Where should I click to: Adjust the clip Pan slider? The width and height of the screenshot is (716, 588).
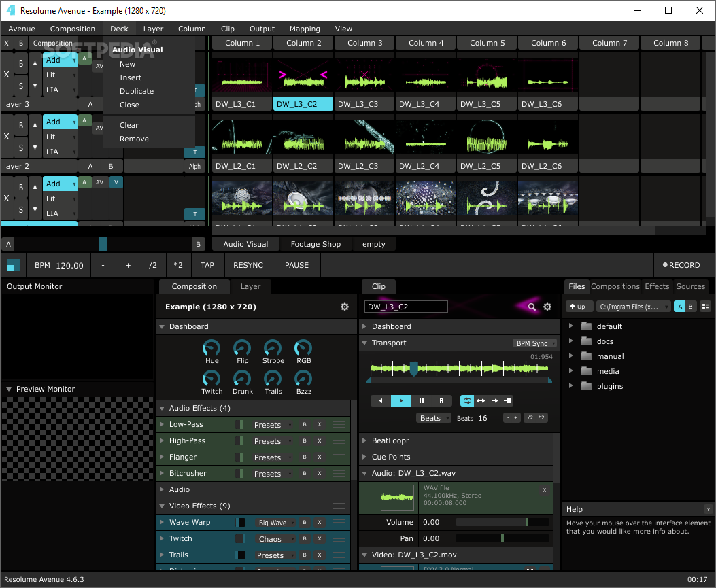click(502, 538)
